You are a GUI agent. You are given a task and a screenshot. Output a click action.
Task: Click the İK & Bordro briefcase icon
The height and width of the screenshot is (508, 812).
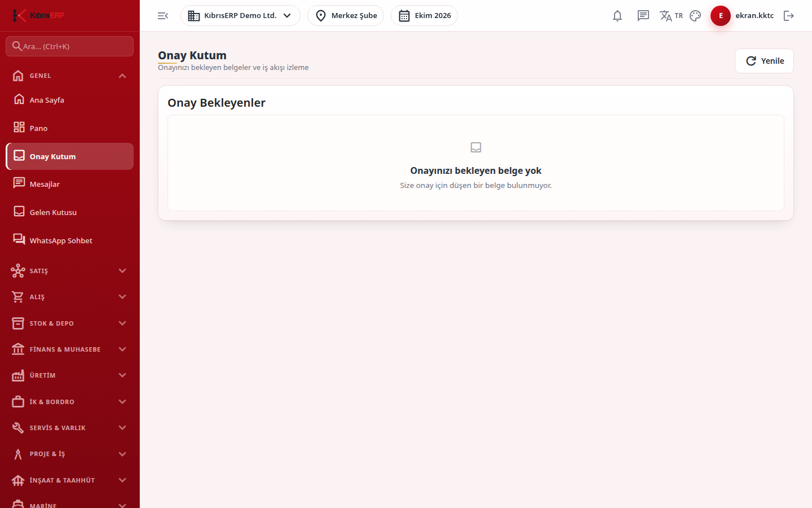pyautogui.click(x=18, y=402)
